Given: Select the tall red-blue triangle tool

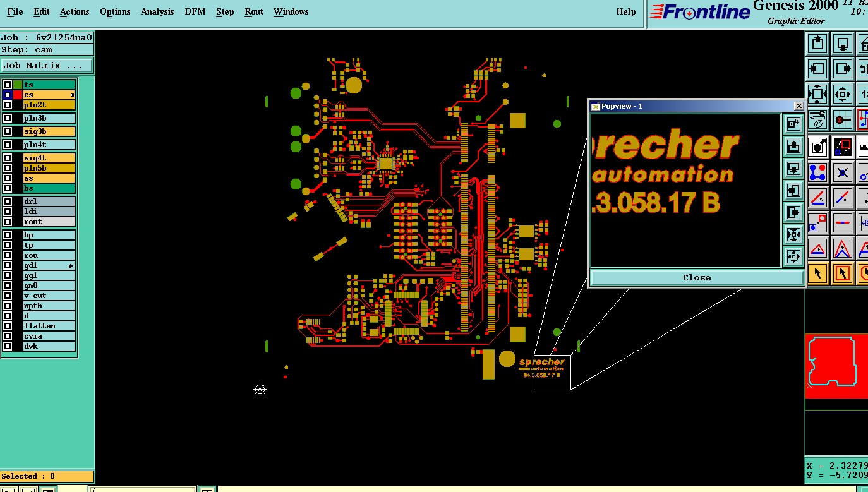Looking at the screenshot, I should [x=842, y=248].
